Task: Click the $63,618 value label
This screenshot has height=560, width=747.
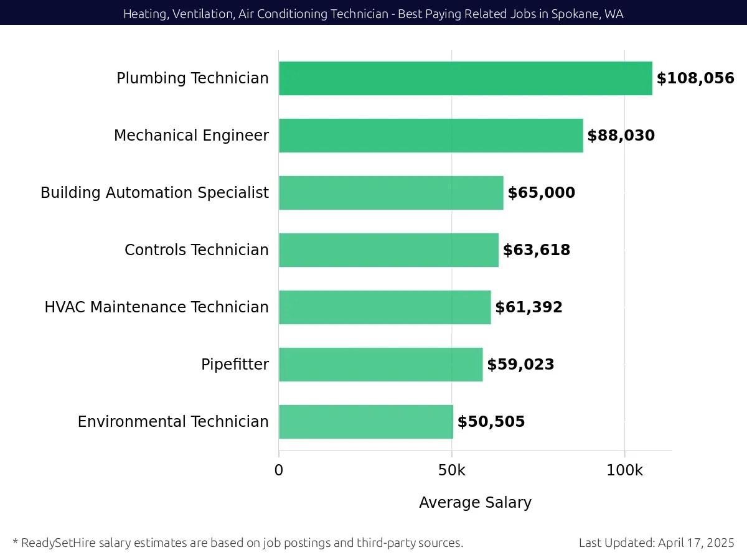Action: click(537, 250)
